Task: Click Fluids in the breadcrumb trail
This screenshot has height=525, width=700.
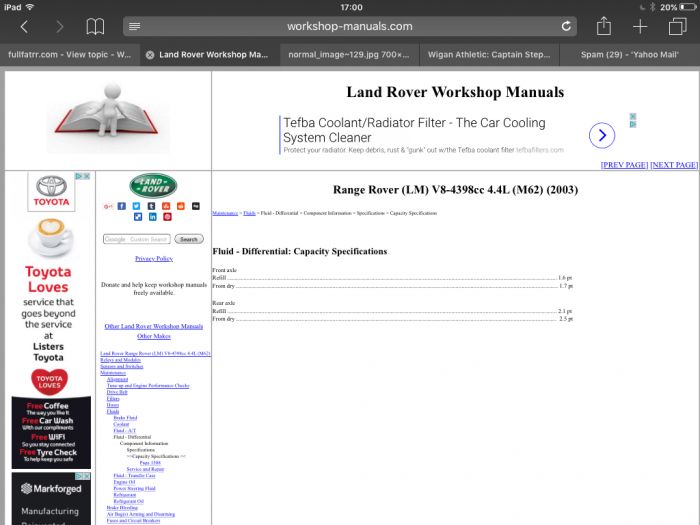Action: pos(249,213)
